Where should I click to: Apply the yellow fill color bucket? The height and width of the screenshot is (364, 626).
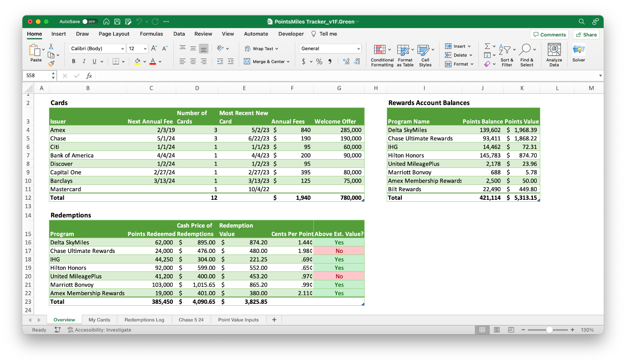pyautogui.click(x=137, y=61)
